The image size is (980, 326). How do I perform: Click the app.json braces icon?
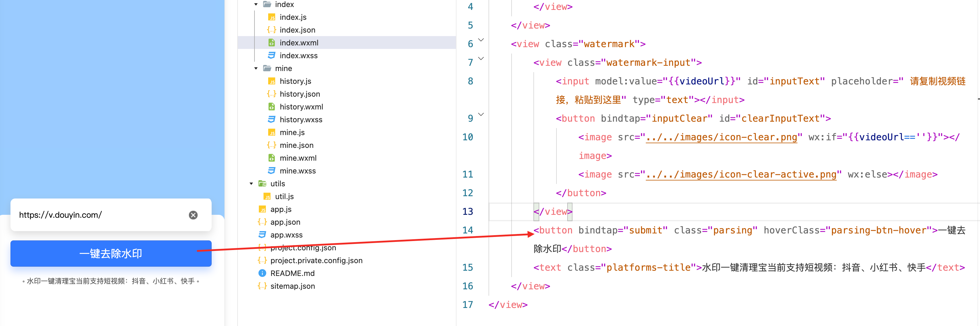pos(262,222)
